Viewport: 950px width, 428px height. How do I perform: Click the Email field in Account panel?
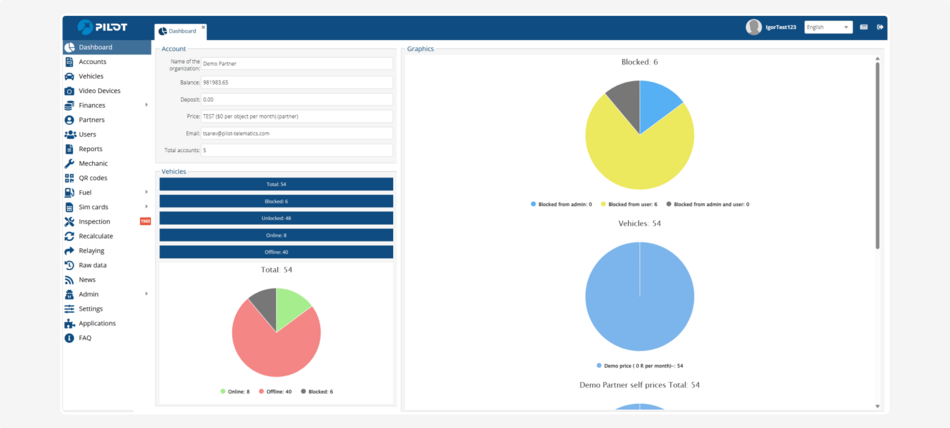pyautogui.click(x=296, y=133)
